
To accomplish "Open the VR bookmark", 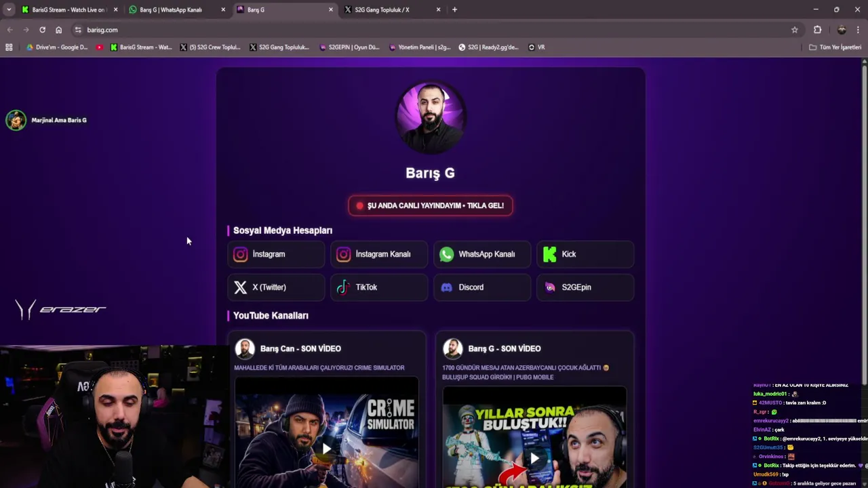I will (x=536, y=47).
